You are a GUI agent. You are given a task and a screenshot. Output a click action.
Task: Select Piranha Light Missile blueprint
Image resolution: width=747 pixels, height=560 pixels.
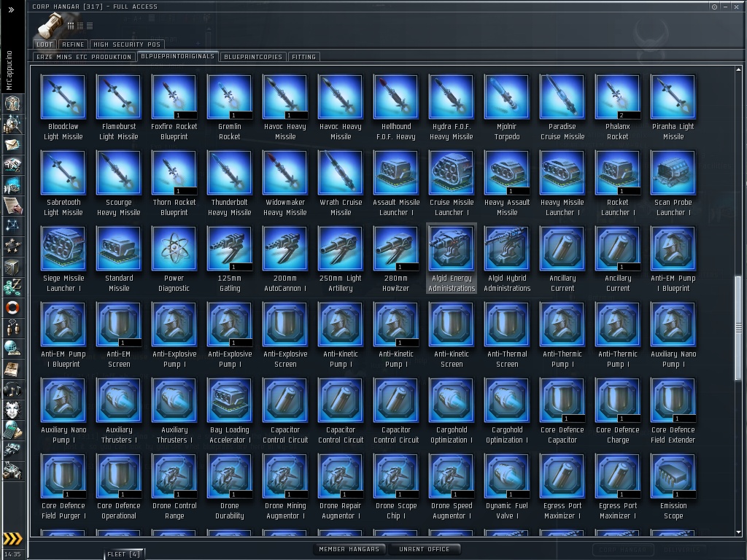[x=673, y=108]
